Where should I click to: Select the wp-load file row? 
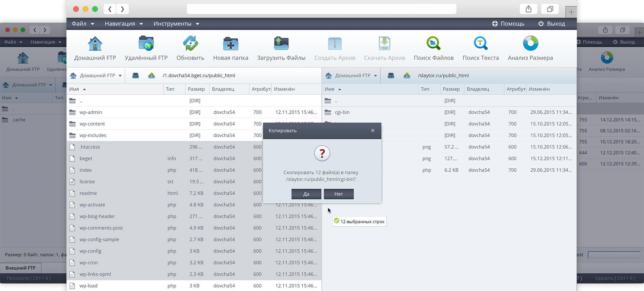click(x=194, y=286)
